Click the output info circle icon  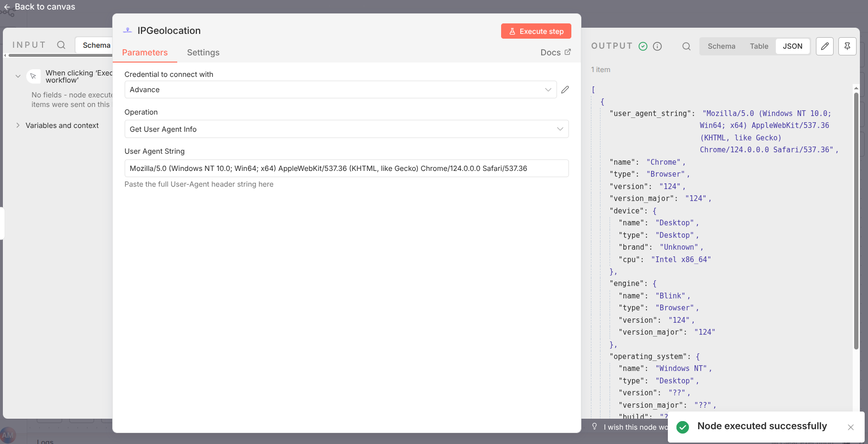[657, 46]
